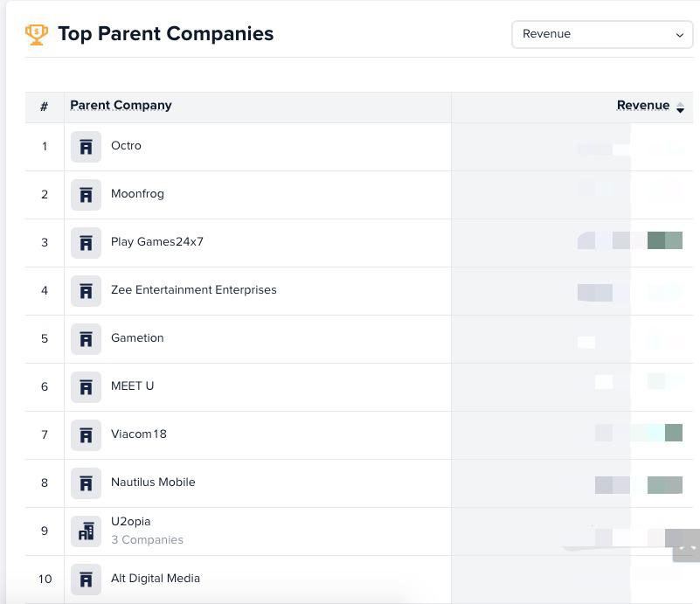Screen dimensions: 700x604
Task: Click the gray floating button at right edge
Action: (687, 546)
